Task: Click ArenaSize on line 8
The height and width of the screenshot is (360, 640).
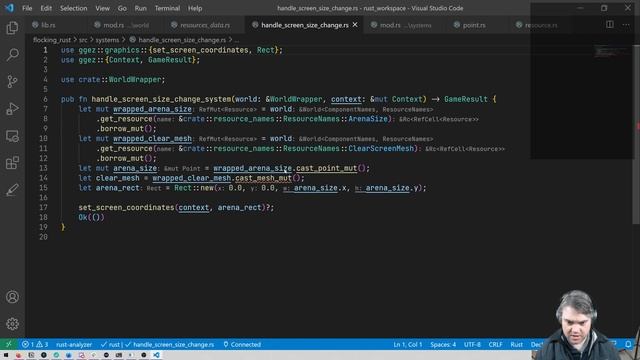Action: click(368, 119)
